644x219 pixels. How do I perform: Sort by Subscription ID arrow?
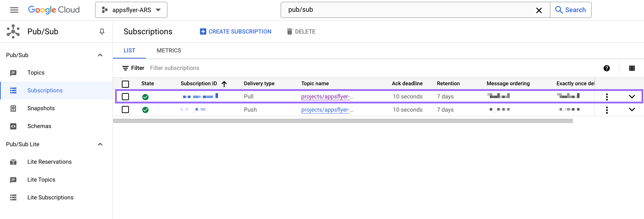(224, 84)
